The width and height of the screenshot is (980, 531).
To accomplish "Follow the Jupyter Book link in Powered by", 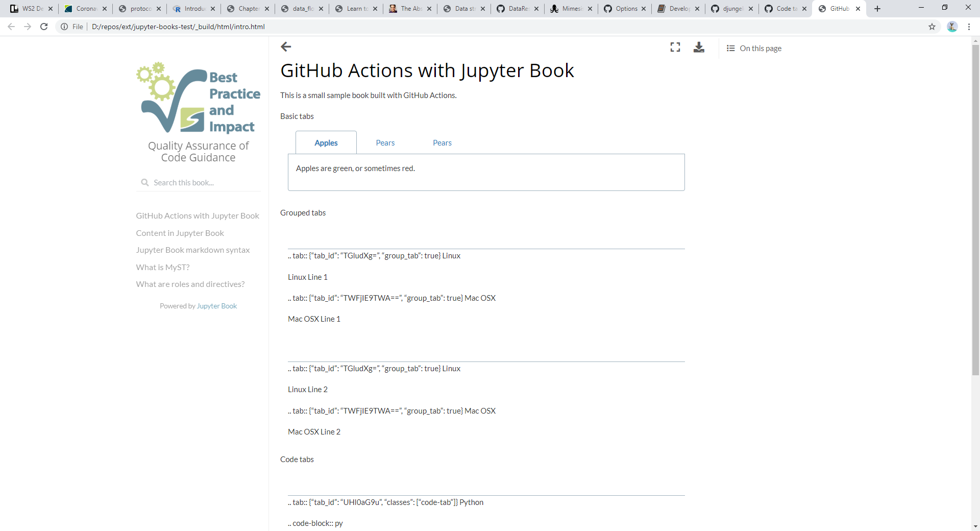I will pos(217,306).
